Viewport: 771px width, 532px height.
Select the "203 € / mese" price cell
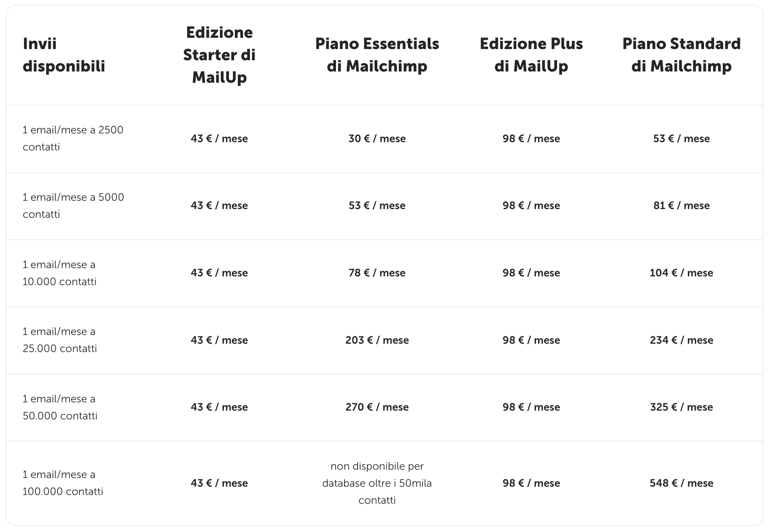tap(377, 340)
